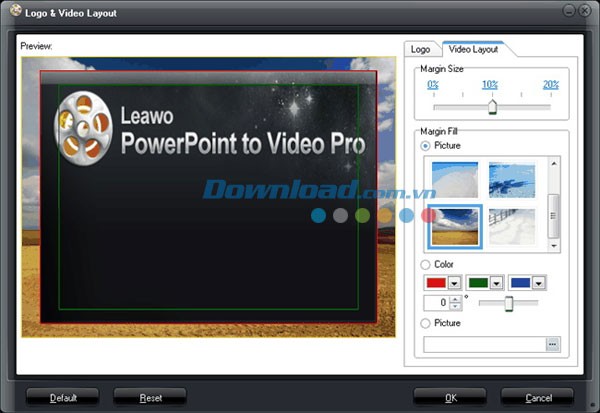This screenshot has height=413, width=600.
Task: Select the bottom Picture radio button
Action: point(425,323)
